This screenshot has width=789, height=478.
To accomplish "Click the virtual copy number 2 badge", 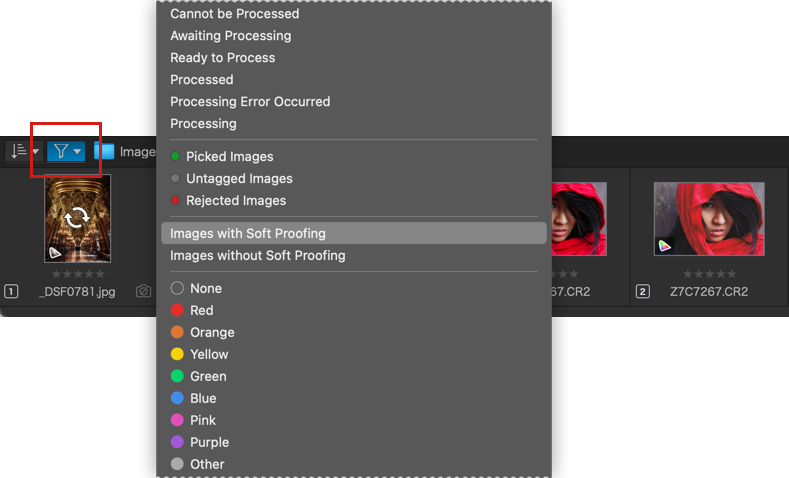I will pyautogui.click(x=643, y=291).
